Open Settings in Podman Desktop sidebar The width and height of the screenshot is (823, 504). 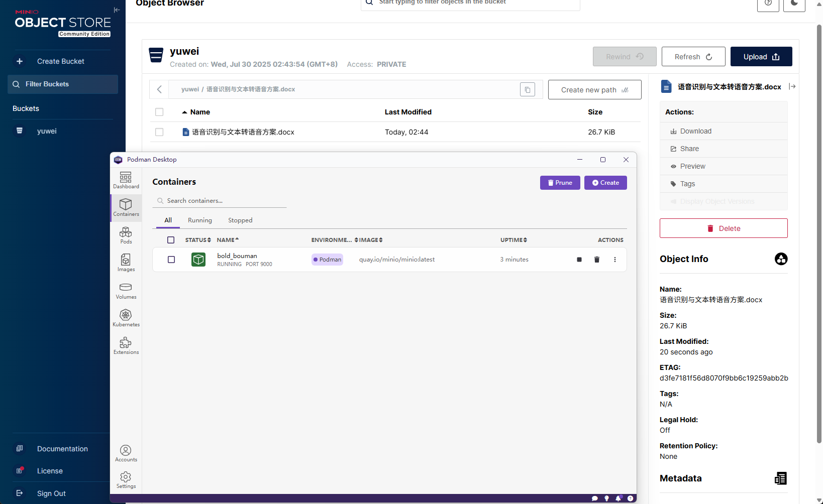point(126,480)
